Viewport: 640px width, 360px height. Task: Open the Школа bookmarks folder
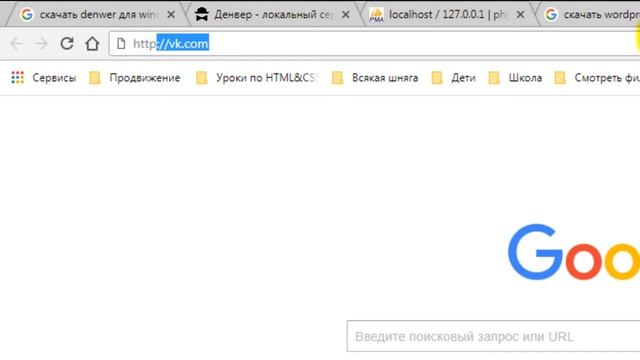[516, 78]
